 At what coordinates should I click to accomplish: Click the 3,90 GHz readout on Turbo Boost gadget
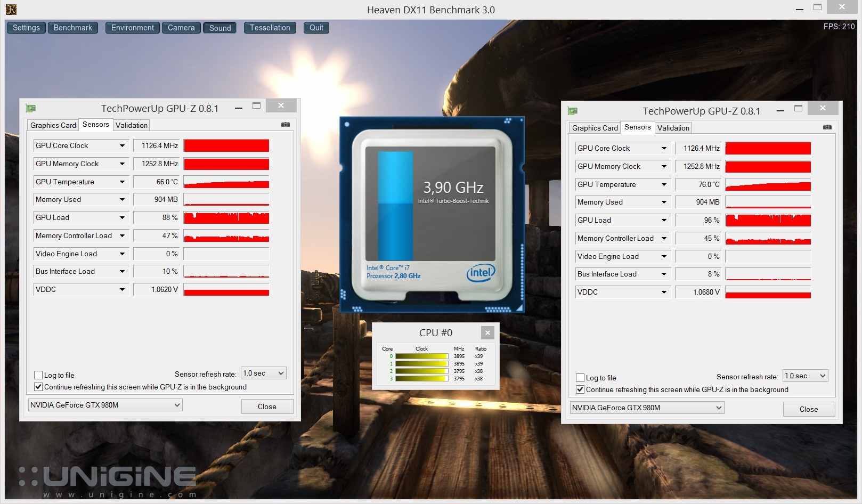(453, 188)
